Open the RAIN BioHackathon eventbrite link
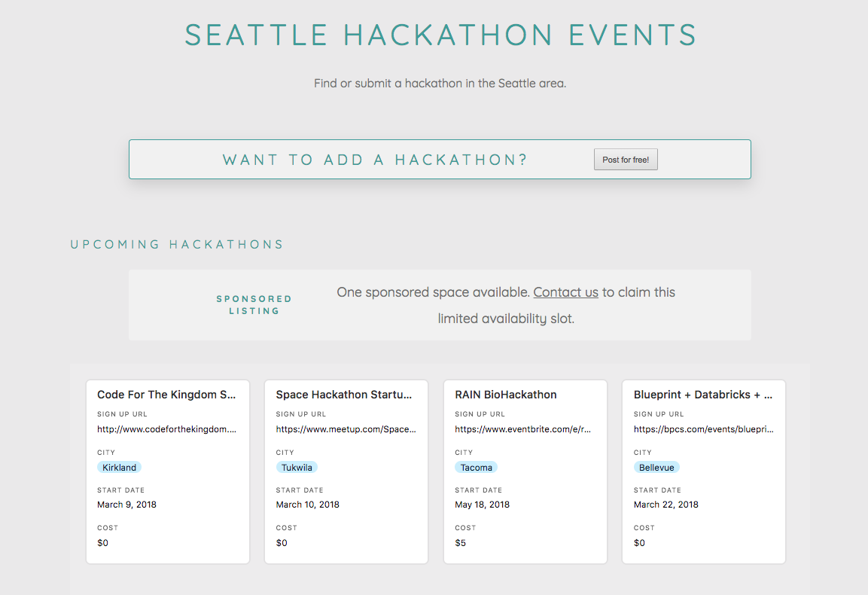This screenshot has height=595, width=868. pos(524,429)
